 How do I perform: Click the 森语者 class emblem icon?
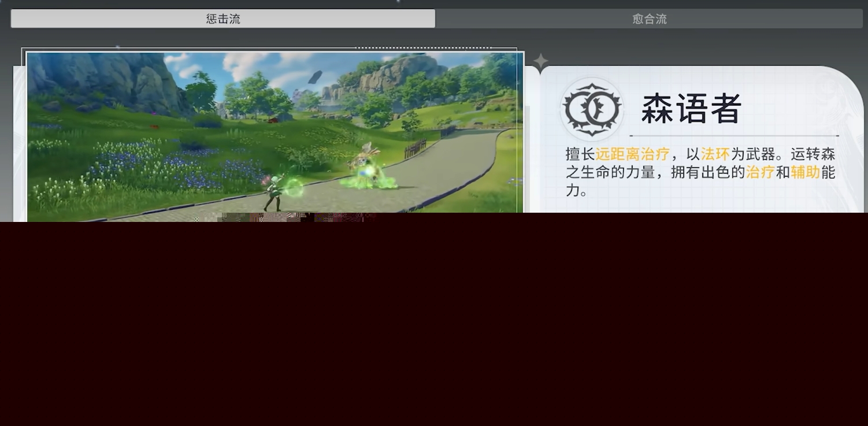pyautogui.click(x=592, y=109)
